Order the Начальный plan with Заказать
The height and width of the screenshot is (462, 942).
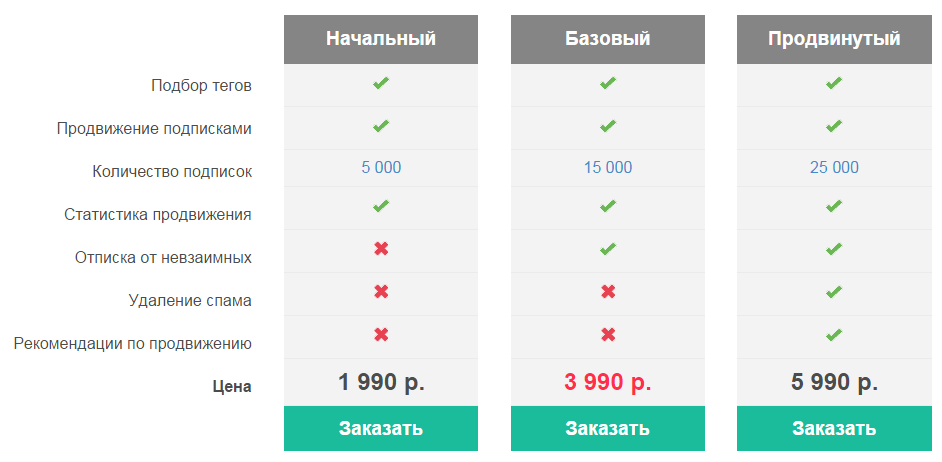[x=381, y=428]
